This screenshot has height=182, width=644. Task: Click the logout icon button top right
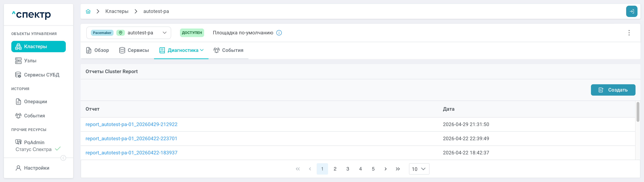point(631,11)
